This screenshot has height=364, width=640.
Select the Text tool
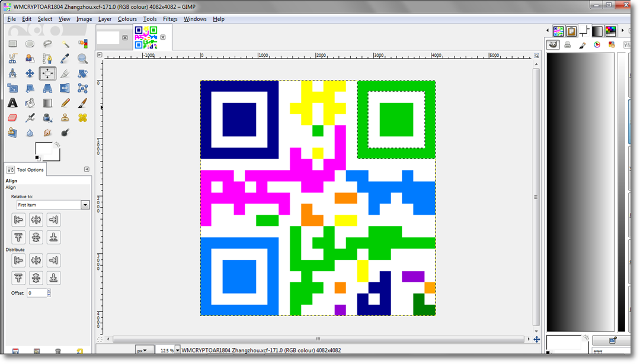tap(12, 103)
